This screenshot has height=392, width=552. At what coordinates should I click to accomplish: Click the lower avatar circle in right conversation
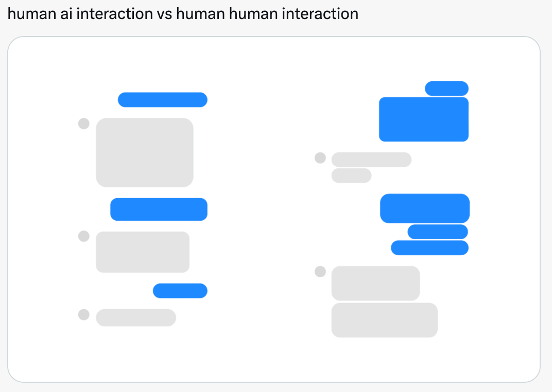click(x=320, y=272)
